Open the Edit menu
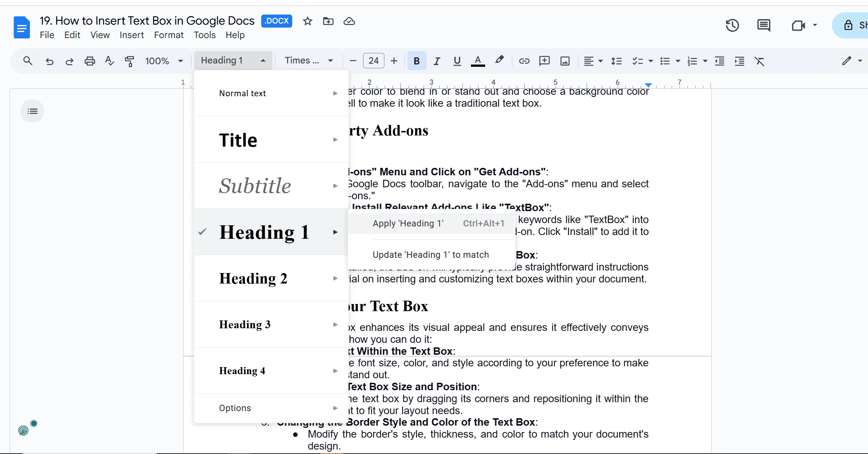Viewport: 868px width, 454px height. click(x=72, y=35)
